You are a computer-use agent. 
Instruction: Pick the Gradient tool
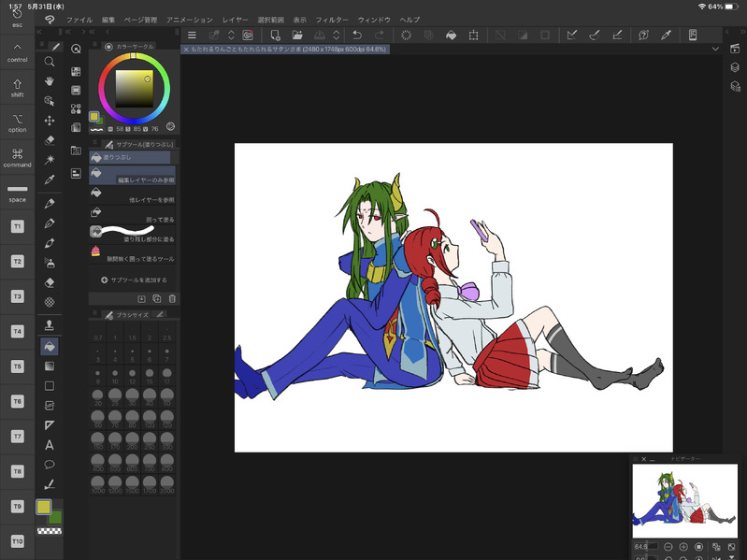[50, 366]
